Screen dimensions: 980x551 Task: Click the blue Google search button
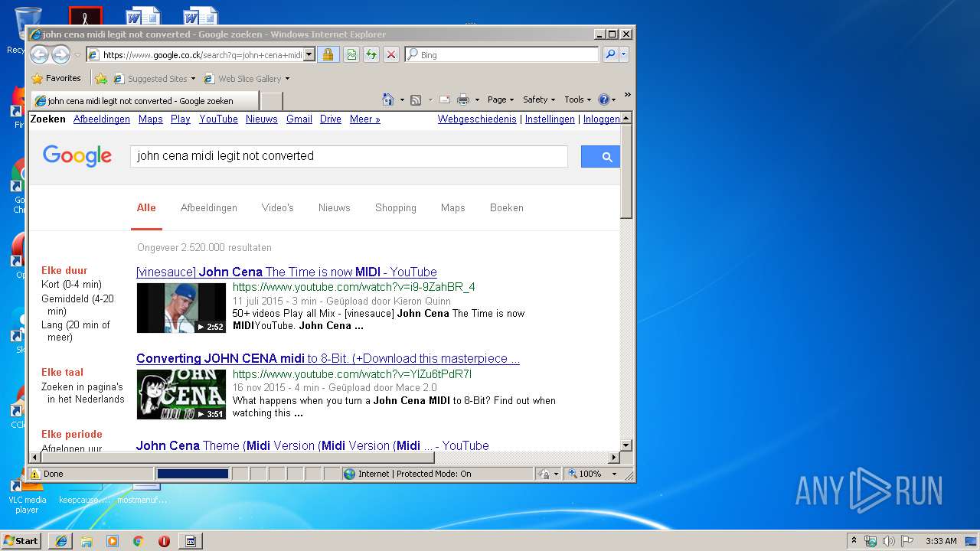pos(600,156)
